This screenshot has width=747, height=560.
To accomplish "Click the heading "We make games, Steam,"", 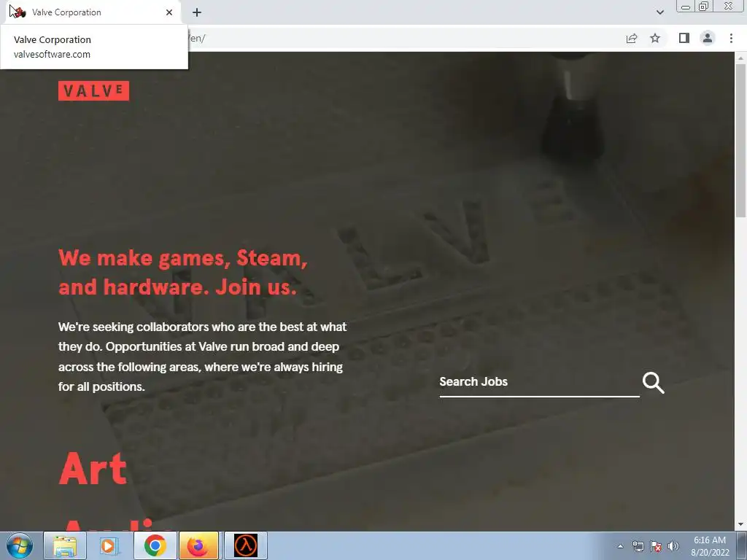I will [x=183, y=258].
